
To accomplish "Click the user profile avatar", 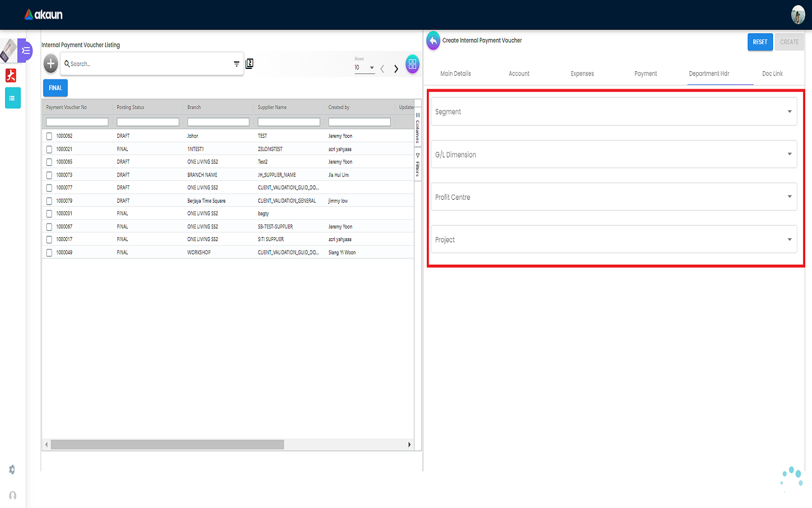I will coord(798,15).
